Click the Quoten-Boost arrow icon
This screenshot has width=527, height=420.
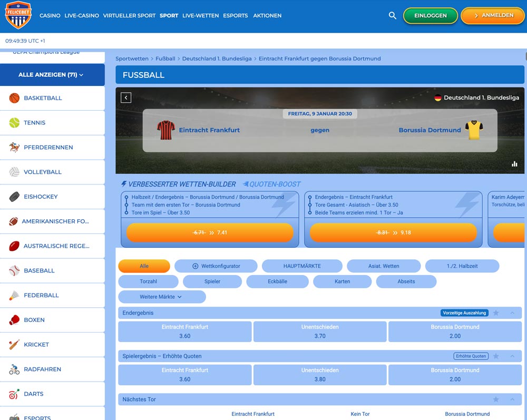(246, 184)
